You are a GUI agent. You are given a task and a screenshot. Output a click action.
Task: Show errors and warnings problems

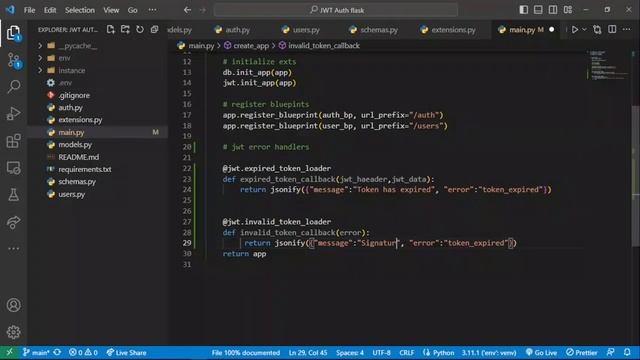[83, 352]
